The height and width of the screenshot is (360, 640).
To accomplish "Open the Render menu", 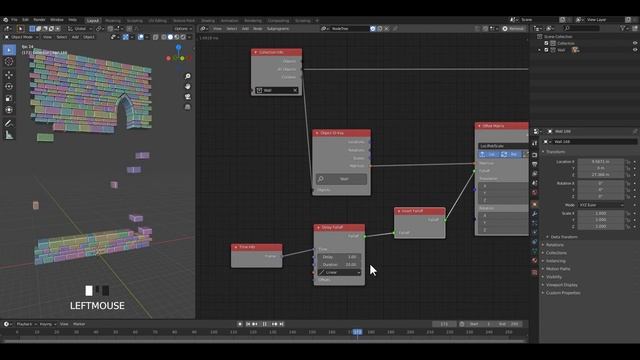I will pos(39,20).
